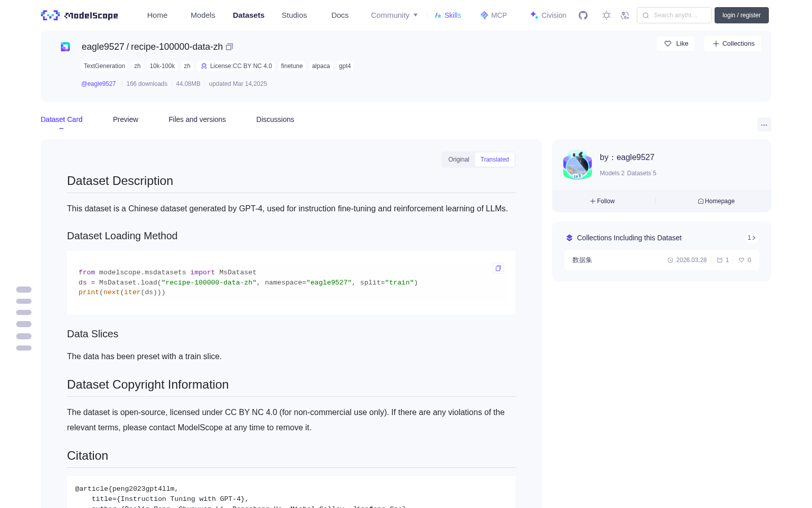This screenshot has height=508, width=812.
Task: Click the stacked-layers icon beside Collections Including
Action: [569, 238]
